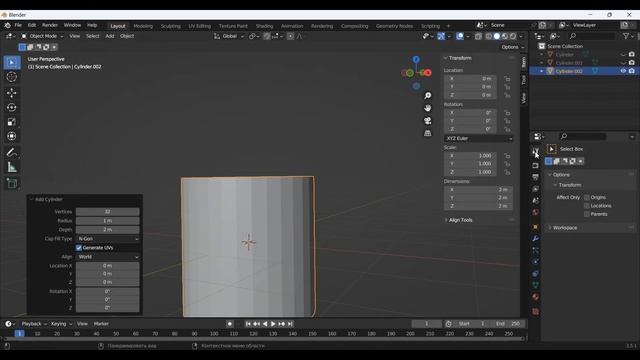This screenshot has width=640, height=360.
Task: Switch orthographic/perspective grid icon
Action: coord(427,133)
